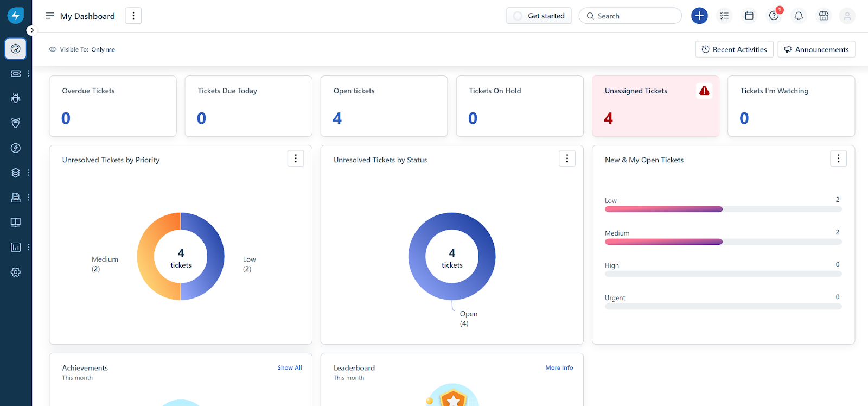Open the notifications bell

(799, 16)
